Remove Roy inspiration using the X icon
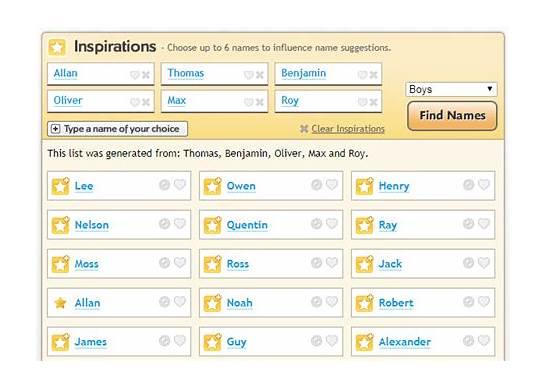The image size is (546, 387). 373,102
